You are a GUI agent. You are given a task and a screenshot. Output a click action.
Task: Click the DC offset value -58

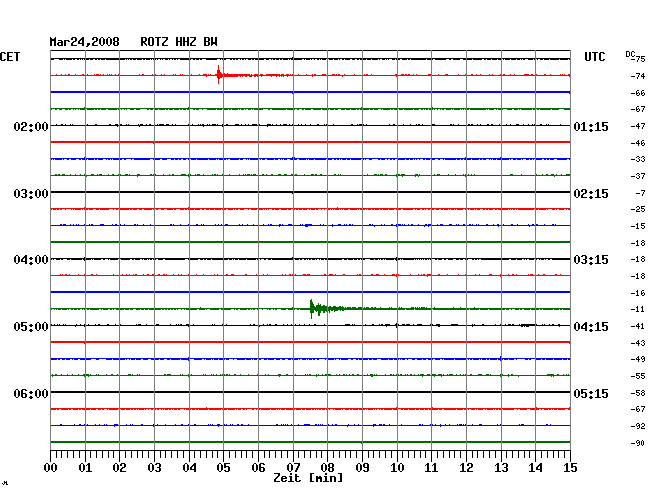tap(638, 393)
